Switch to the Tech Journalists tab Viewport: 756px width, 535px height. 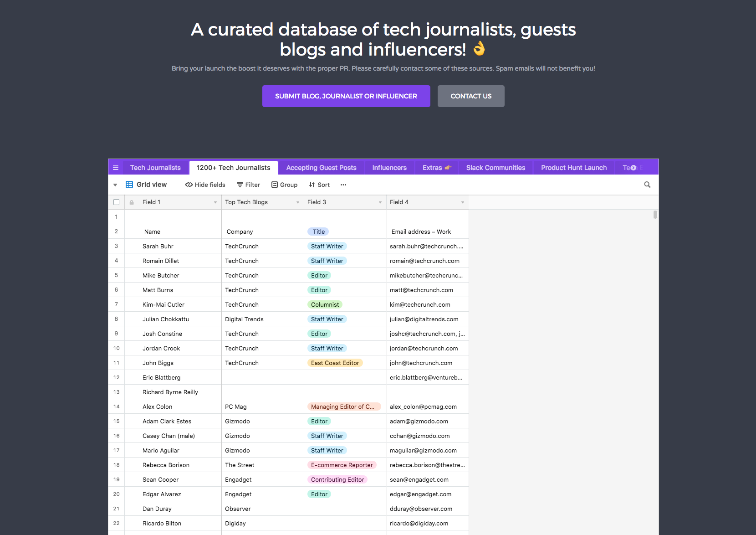(x=155, y=168)
